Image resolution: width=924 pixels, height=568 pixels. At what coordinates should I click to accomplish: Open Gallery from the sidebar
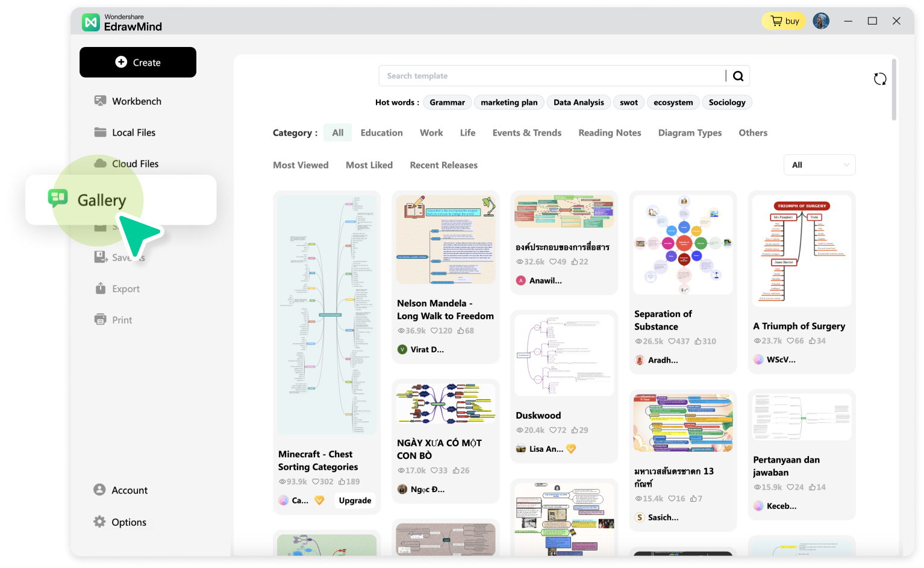click(x=101, y=199)
